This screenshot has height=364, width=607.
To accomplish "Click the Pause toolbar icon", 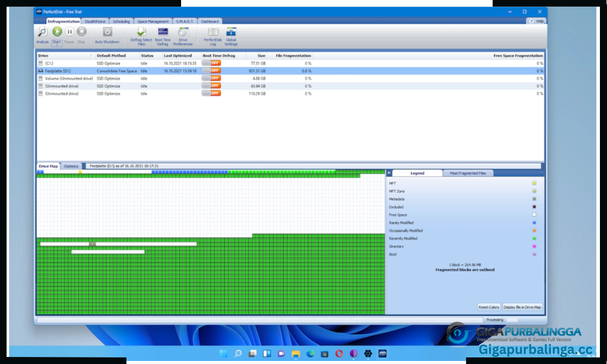I will click(69, 32).
